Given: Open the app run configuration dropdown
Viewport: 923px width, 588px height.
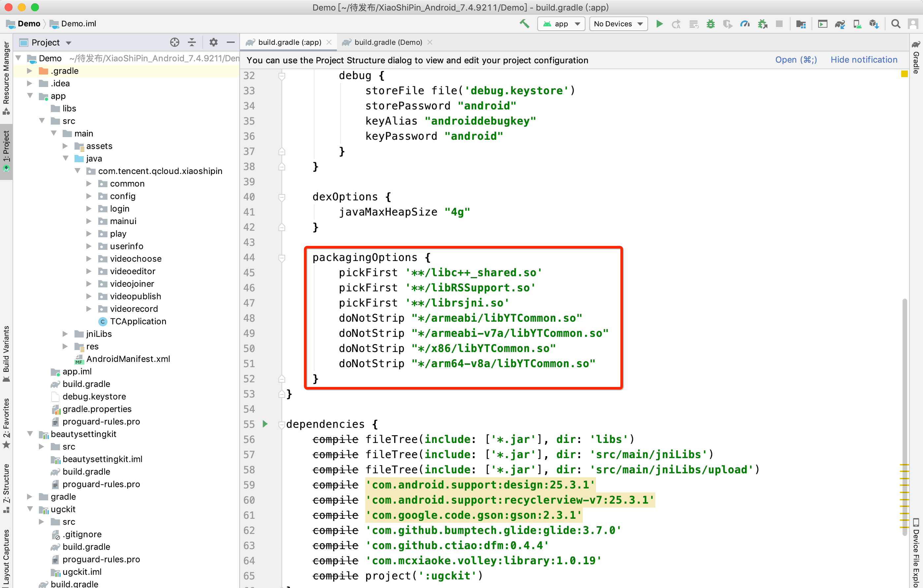Looking at the screenshot, I should point(561,24).
